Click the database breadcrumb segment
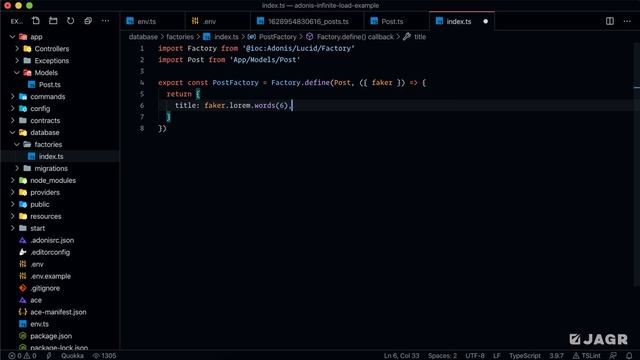This screenshot has height=360, width=640. (x=143, y=37)
